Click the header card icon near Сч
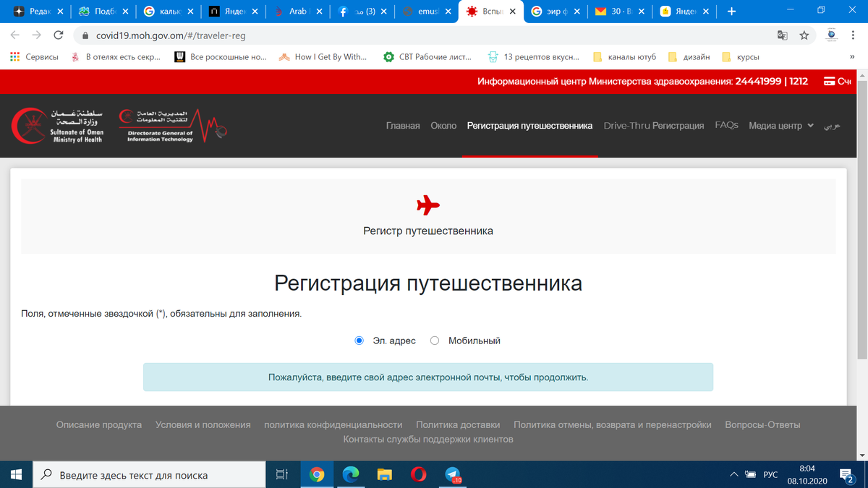868x488 pixels. coord(830,82)
